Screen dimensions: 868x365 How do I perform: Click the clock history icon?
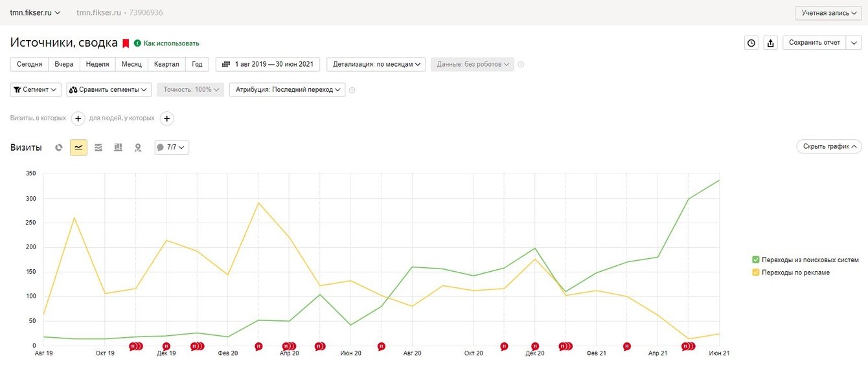pyautogui.click(x=751, y=43)
